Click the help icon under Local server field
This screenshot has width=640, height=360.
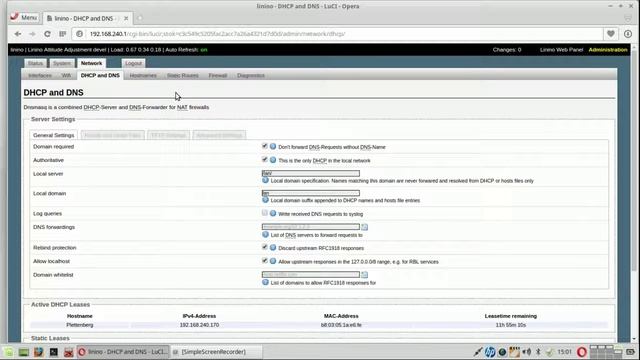pyautogui.click(x=265, y=180)
